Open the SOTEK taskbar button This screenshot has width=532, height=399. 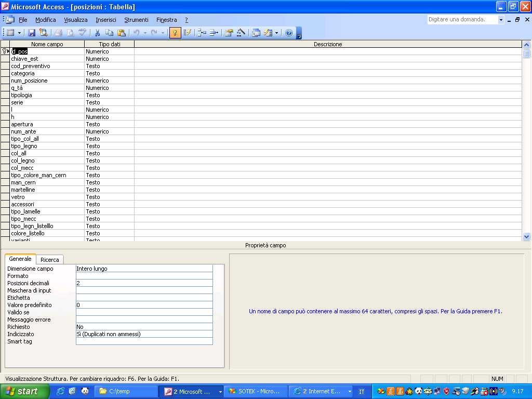(257, 391)
